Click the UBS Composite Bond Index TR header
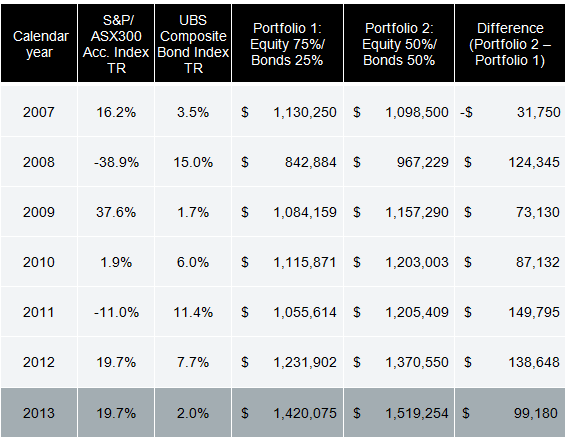566x439 pixels. pos(193,43)
